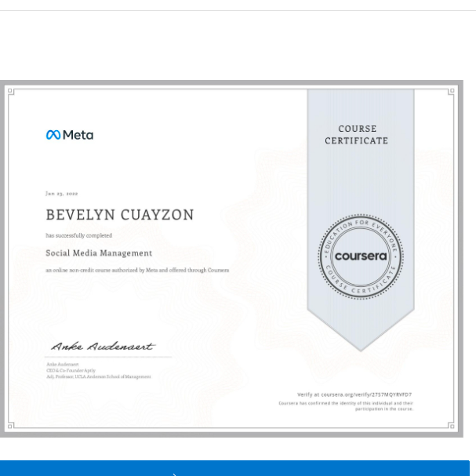Screen dimensions: 476x476
Task: Click the Meta logo on the certificate
Action: [x=70, y=135]
